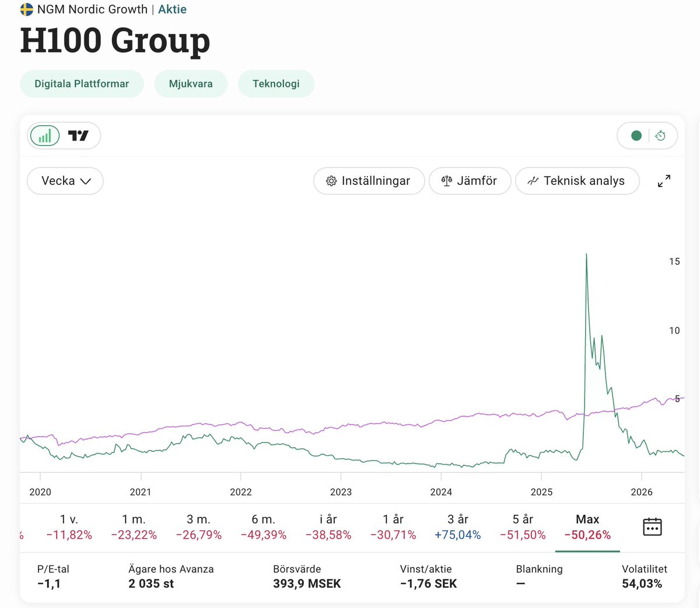
Task: Click the Börsvärde 393,9 MSEK value
Action: (307, 584)
